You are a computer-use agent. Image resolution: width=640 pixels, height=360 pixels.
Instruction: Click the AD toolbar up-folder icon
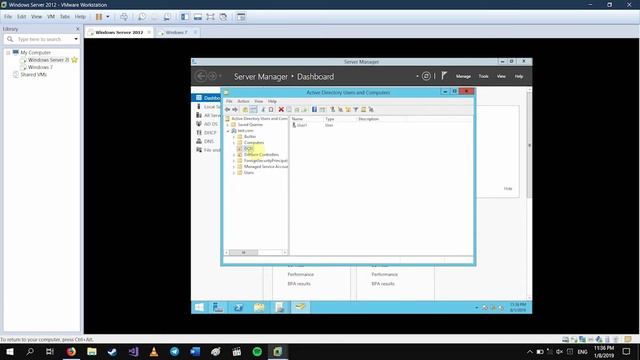[245, 109]
